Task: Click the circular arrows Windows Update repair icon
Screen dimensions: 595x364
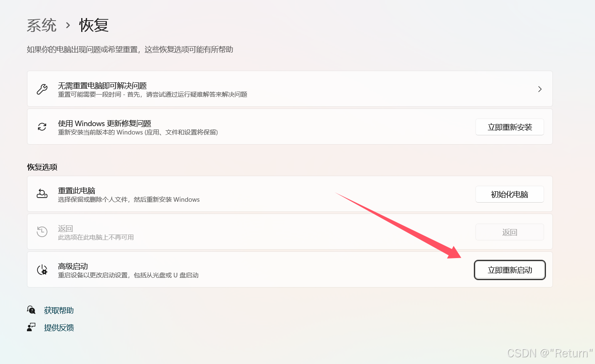Action: [42, 127]
